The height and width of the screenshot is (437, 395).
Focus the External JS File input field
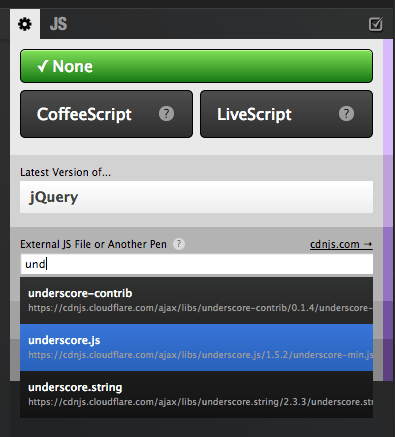[196, 264]
